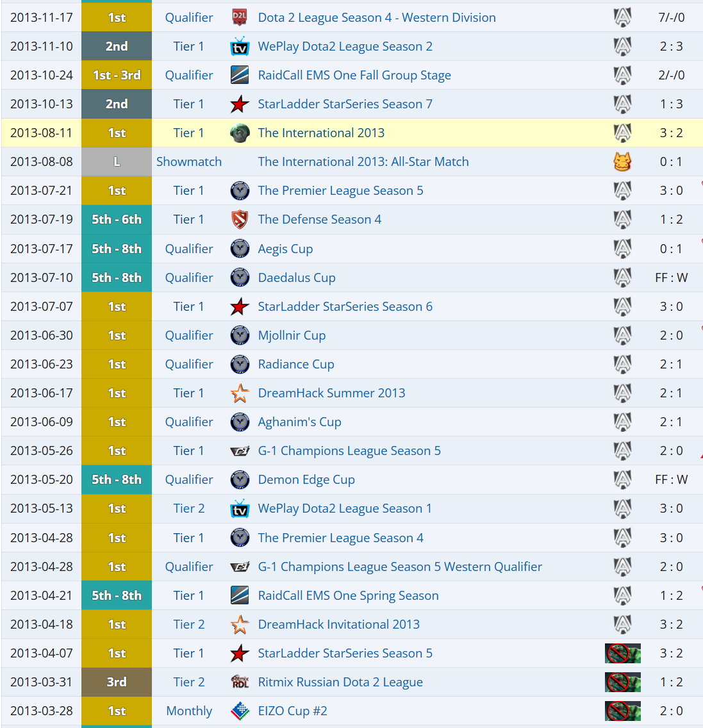Click Qualifier link in Mjollnir Cup row
The height and width of the screenshot is (728, 703).
[x=189, y=335]
